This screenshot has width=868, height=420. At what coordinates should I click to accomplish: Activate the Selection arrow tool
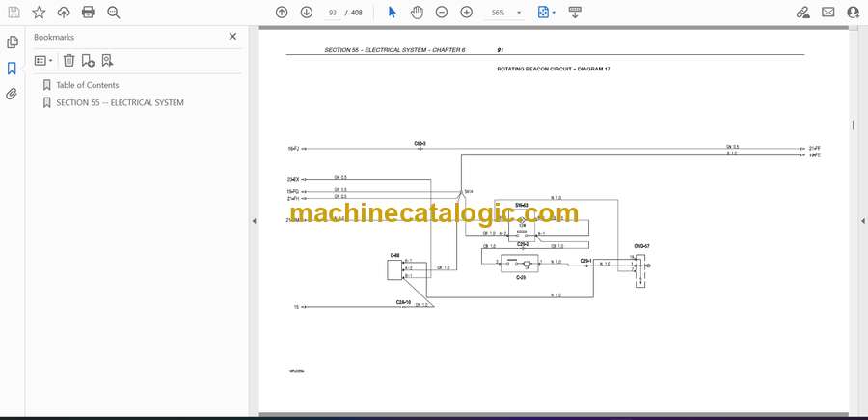pyautogui.click(x=392, y=13)
